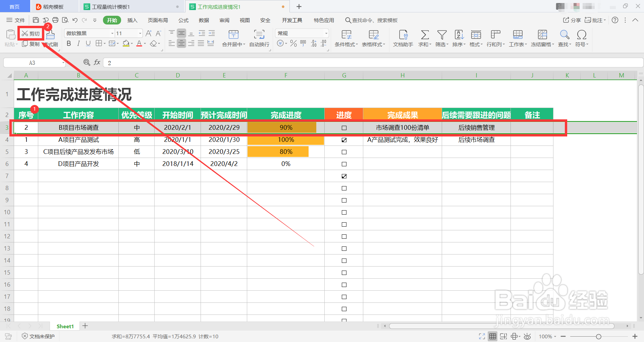Screen dimensions: 644x342
Task: Check the checkbox in row 13
Action: tap(344, 248)
